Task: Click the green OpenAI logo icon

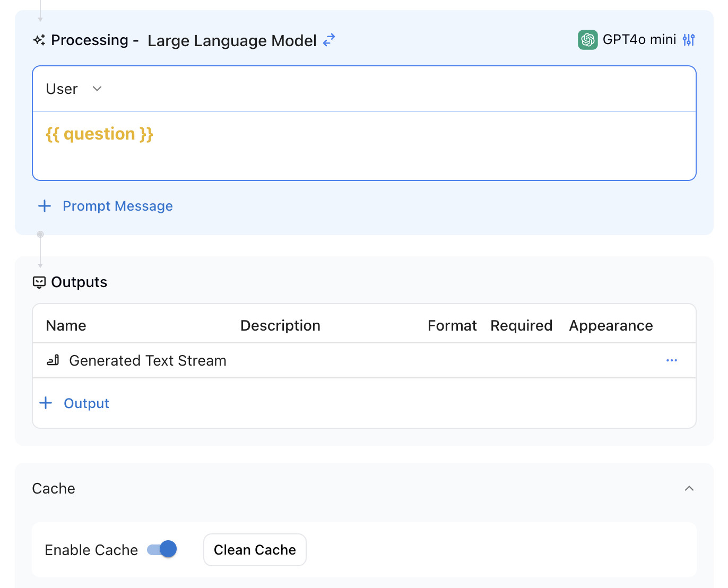Action: [587, 40]
